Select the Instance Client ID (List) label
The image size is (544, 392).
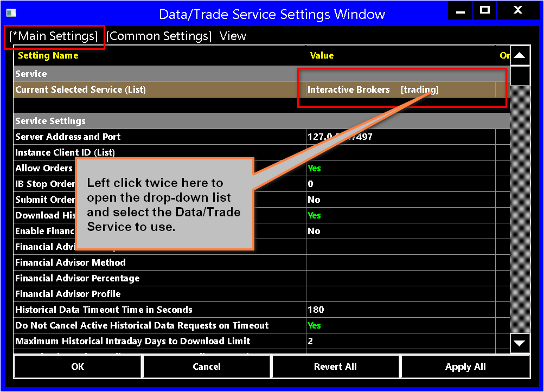pyautogui.click(x=65, y=152)
